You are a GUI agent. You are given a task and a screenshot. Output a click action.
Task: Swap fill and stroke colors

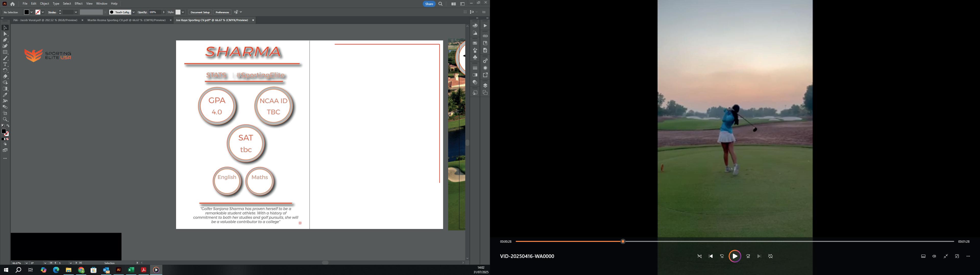click(x=8, y=126)
